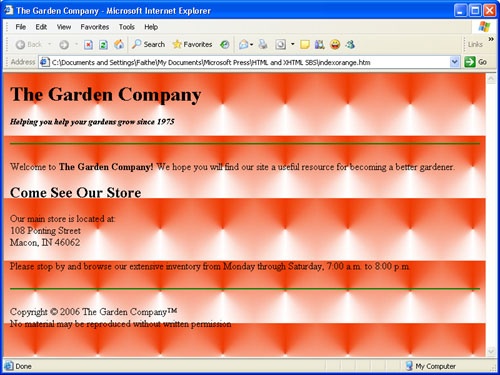500x375 pixels.
Task: Click the Messenger people icon
Action: [x=350, y=44]
